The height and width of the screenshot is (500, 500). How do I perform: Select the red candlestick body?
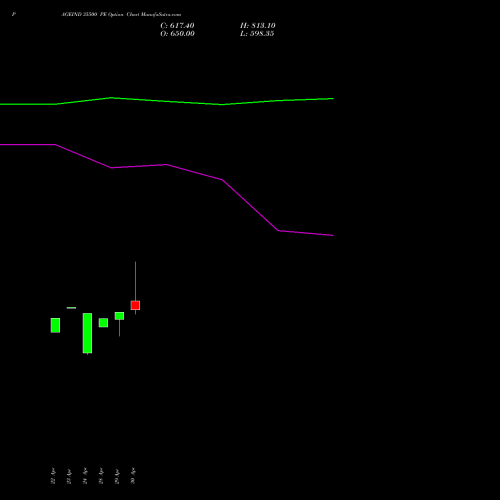pyautogui.click(x=135, y=305)
